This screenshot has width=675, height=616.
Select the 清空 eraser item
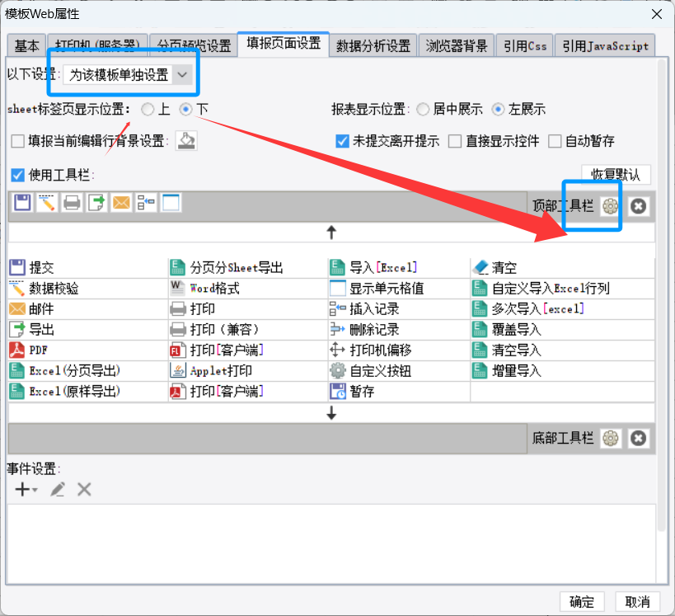(x=563, y=267)
